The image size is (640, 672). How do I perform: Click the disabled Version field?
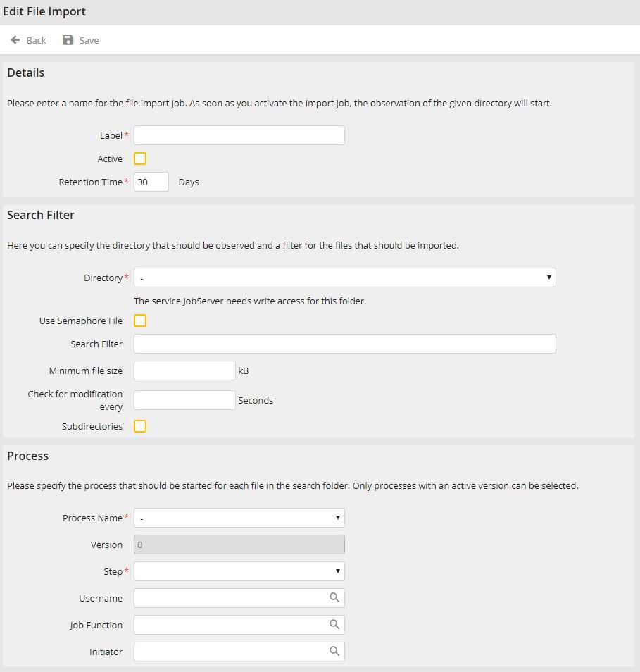pyautogui.click(x=239, y=545)
